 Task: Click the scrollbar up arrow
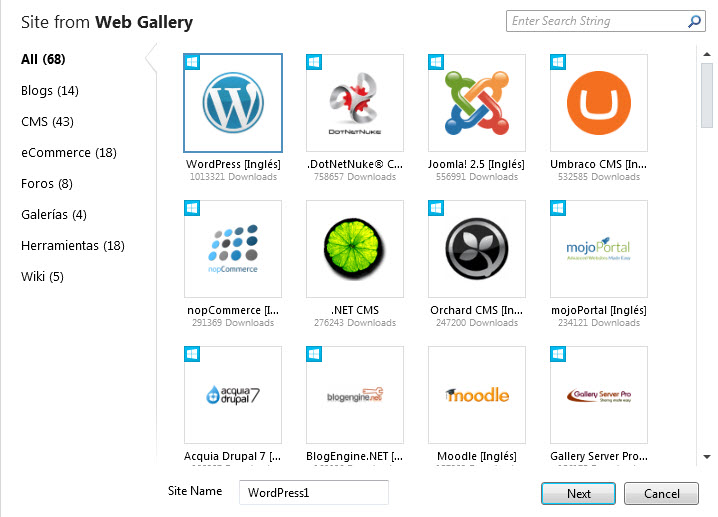[707, 54]
